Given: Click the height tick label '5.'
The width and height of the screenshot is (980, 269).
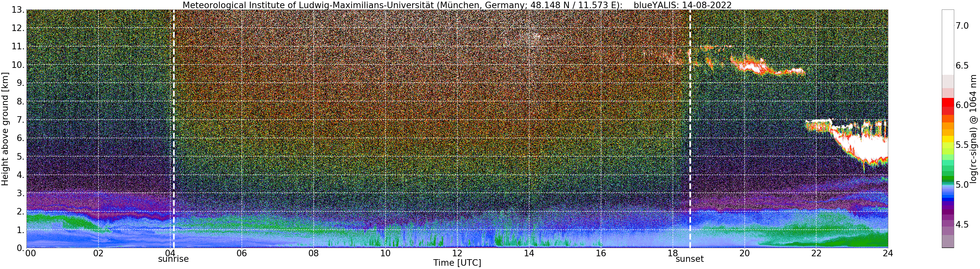Looking at the screenshot, I should [21, 156].
